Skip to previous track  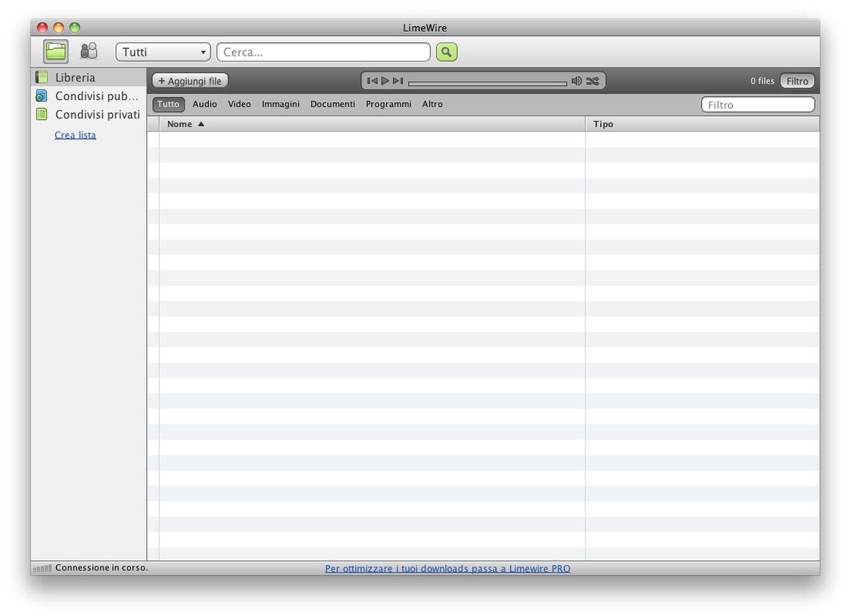point(373,81)
